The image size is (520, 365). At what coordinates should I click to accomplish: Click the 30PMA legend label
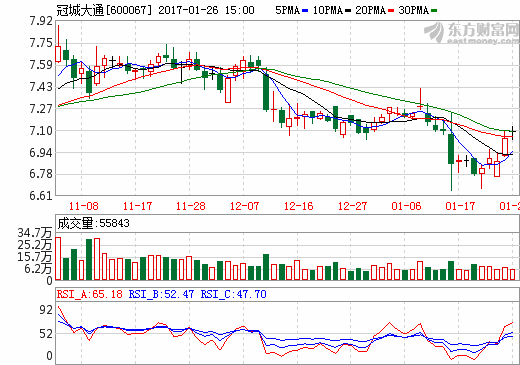[414, 10]
